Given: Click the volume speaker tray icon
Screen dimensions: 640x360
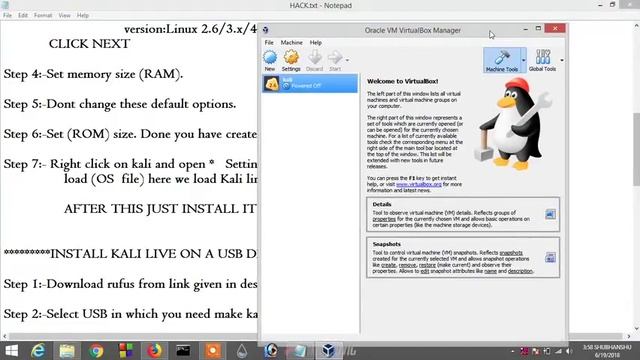Looking at the screenshot, I should point(569,351).
